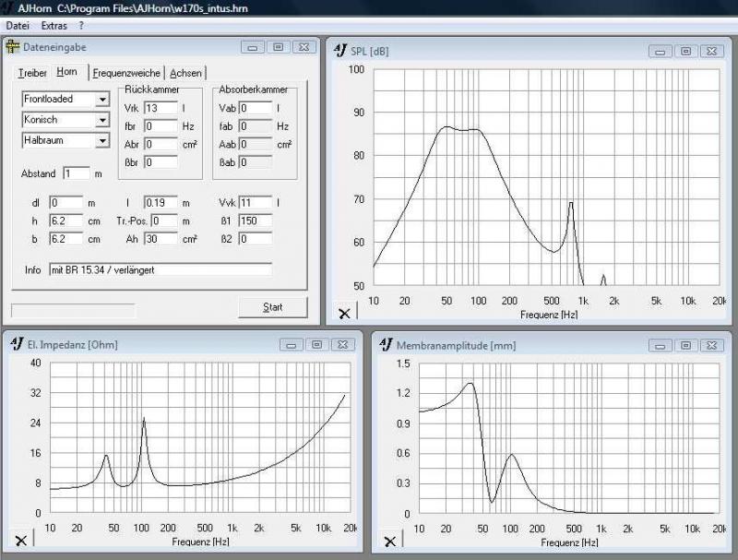Image resolution: width=738 pixels, height=560 pixels.
Task: Click the cursor crosshair icon in SPL graph
Action: pyautogui.click(x=344, y=314)
